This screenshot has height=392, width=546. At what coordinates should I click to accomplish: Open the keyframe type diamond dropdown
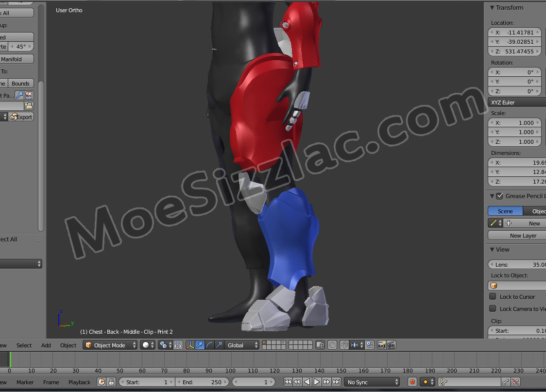coord(428,382)
